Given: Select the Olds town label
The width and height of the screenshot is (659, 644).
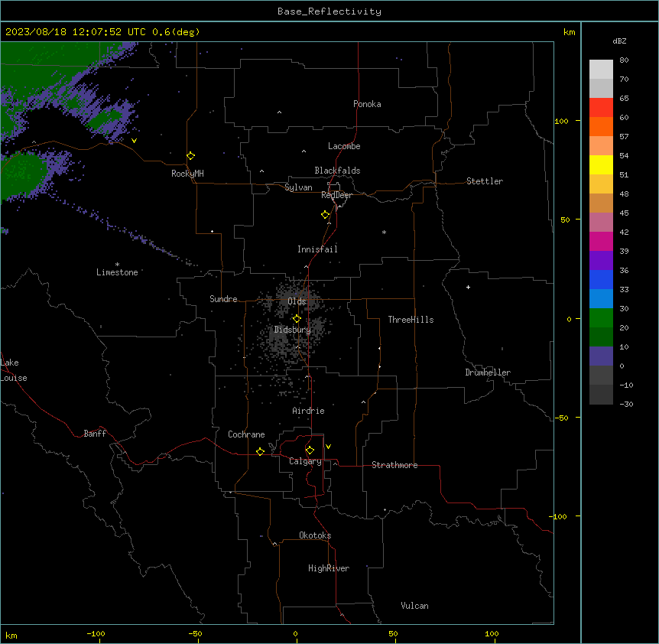Looking at the screenshot, I should coord(297,301).
